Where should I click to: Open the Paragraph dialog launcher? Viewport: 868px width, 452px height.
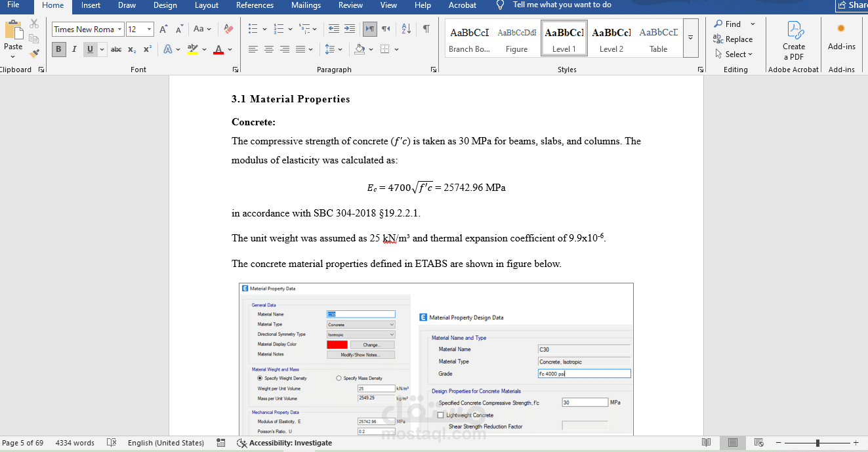coord(434,70)
